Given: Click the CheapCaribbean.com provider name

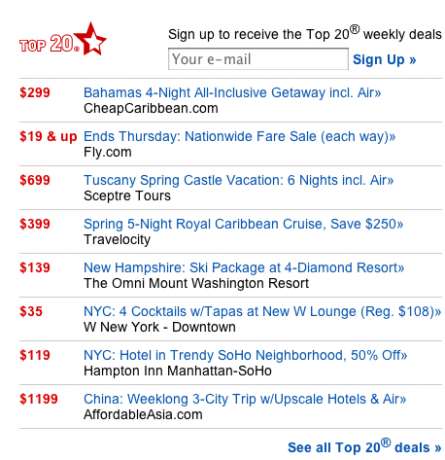Looking at the screenshot, I should [151, 108].
